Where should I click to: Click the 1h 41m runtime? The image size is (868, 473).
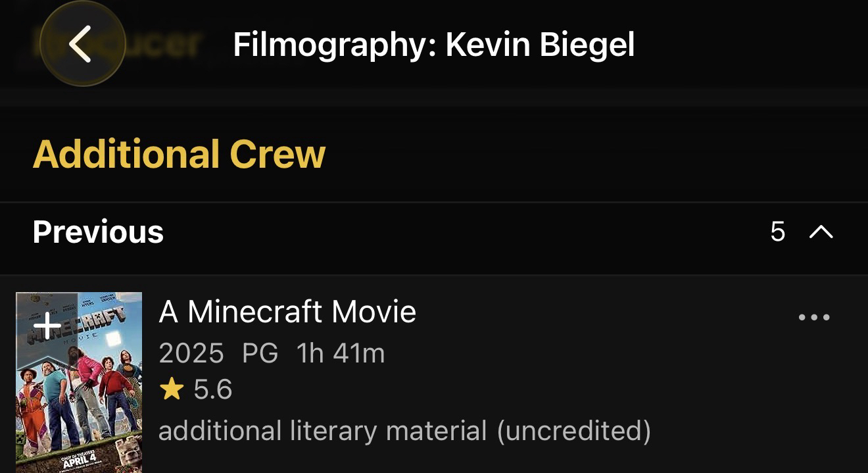[x=341, y=354]
